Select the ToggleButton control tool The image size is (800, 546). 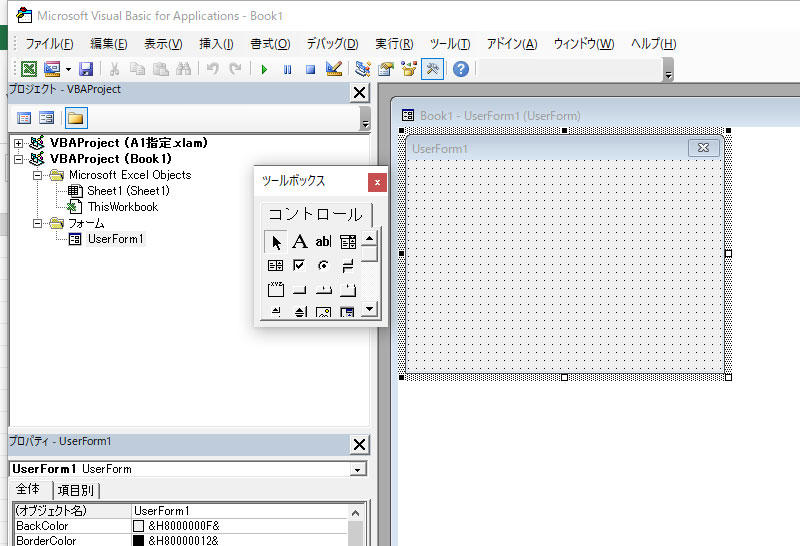pos(348,265)
